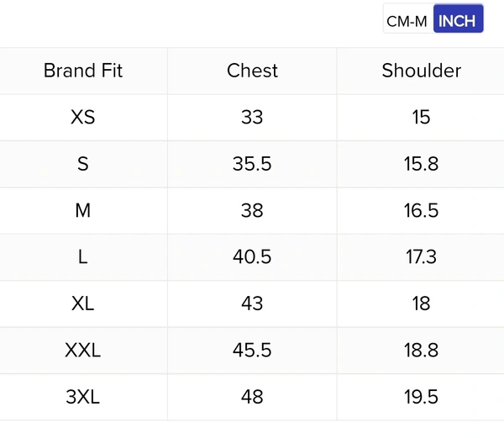Viewport: 504px width, 438px height.
Task: Click the shoulder value 16.5
Action: pos(421,210)
